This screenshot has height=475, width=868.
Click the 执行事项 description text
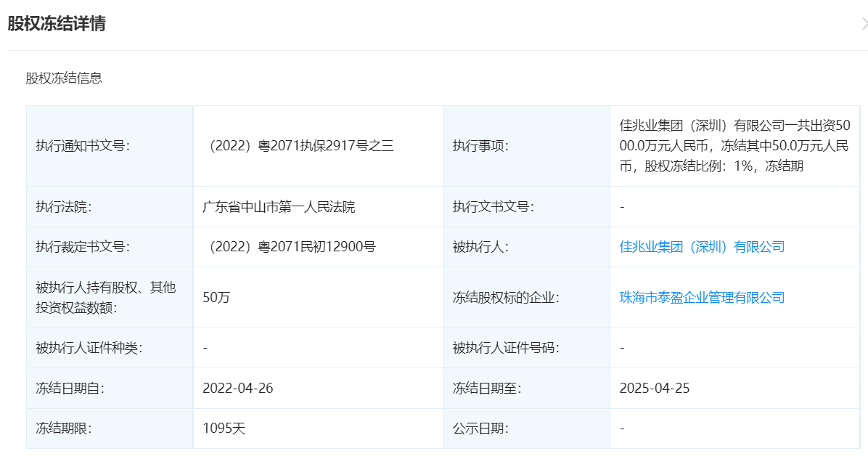734,146
